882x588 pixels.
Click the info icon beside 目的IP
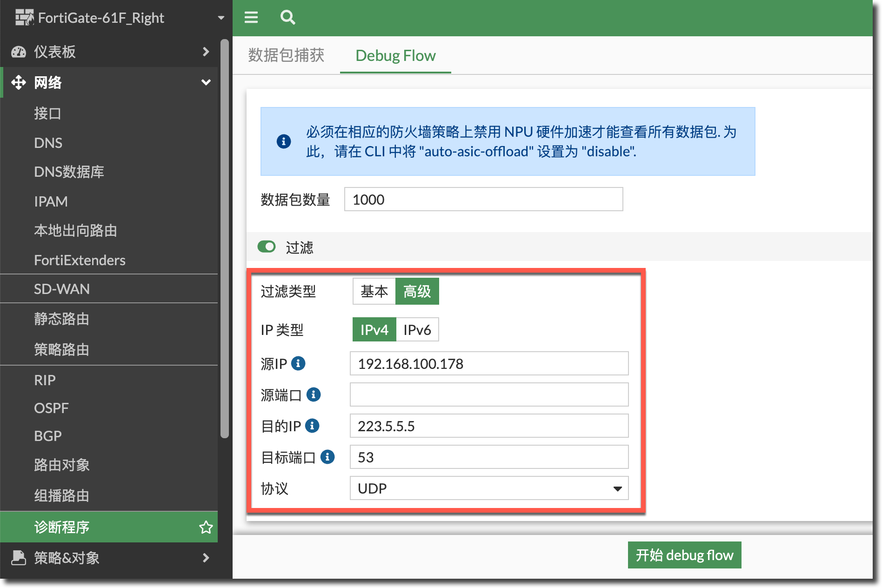(312, 426)
